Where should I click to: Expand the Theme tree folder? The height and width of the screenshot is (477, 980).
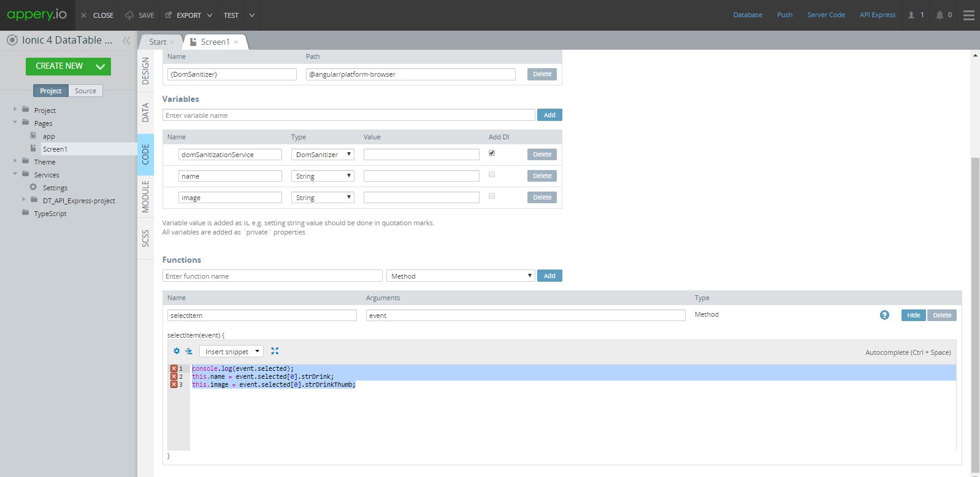[15, 161]
